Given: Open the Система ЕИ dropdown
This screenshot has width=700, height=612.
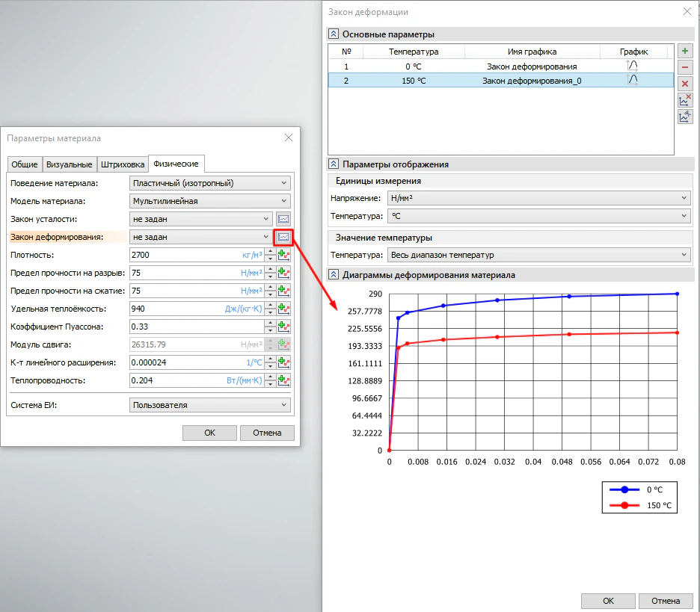Looking at the screenshot, I should click(209, 405).
